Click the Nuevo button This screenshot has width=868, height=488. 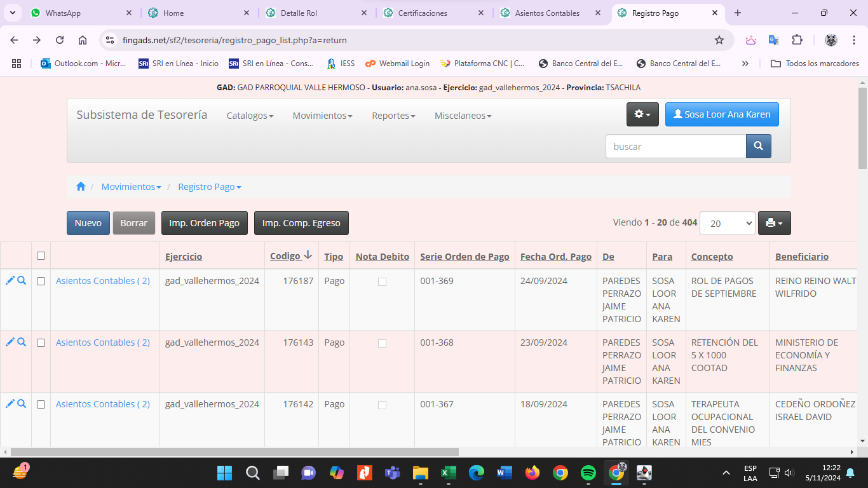[x=88, y=223]
